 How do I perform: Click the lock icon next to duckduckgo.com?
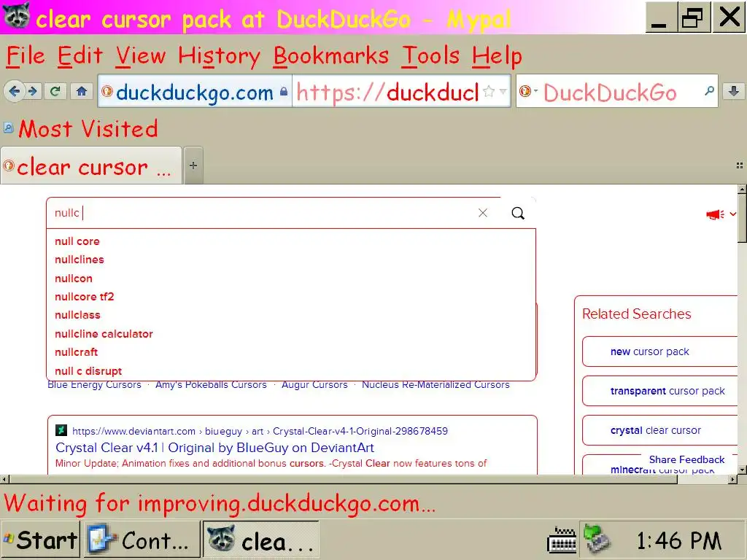coord(284,91)
